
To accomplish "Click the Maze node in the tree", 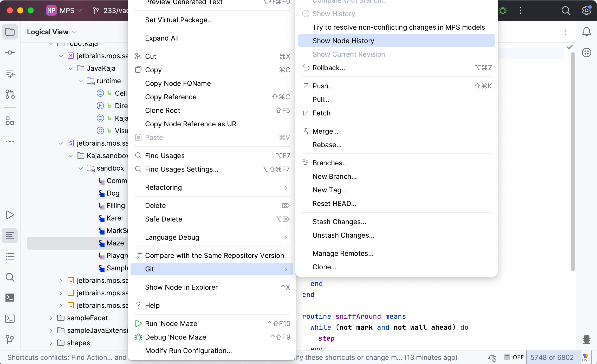I will click(x=115, y=243).
